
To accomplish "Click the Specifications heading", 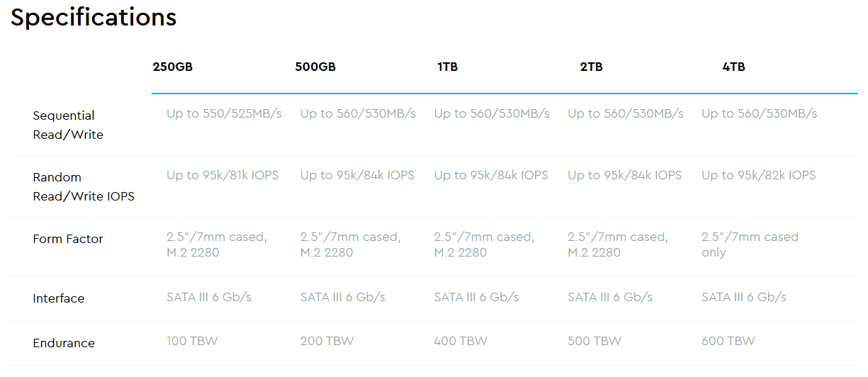I will click(x=94, y=17).
